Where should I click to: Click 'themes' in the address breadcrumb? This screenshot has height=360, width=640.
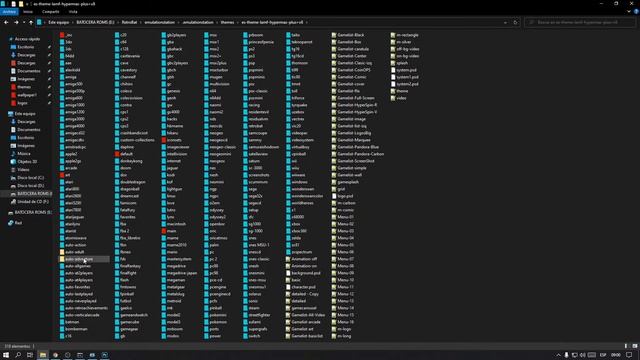click(227, 22)
